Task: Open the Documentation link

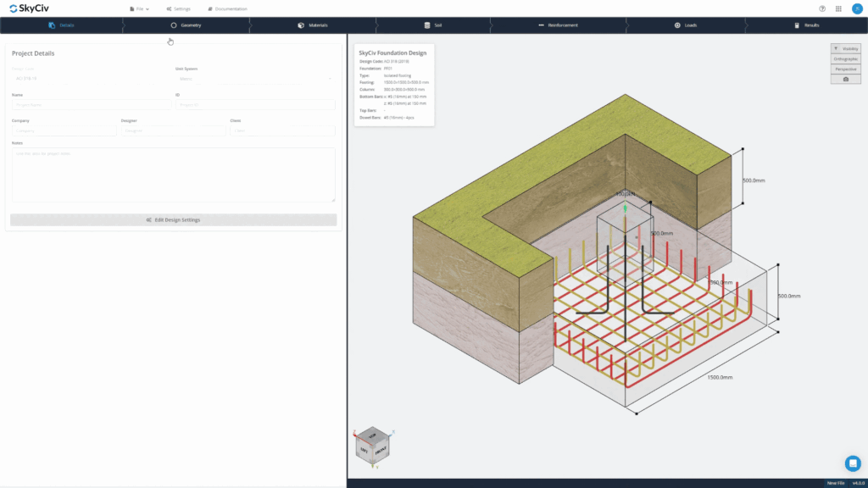Action: point(227,8)
